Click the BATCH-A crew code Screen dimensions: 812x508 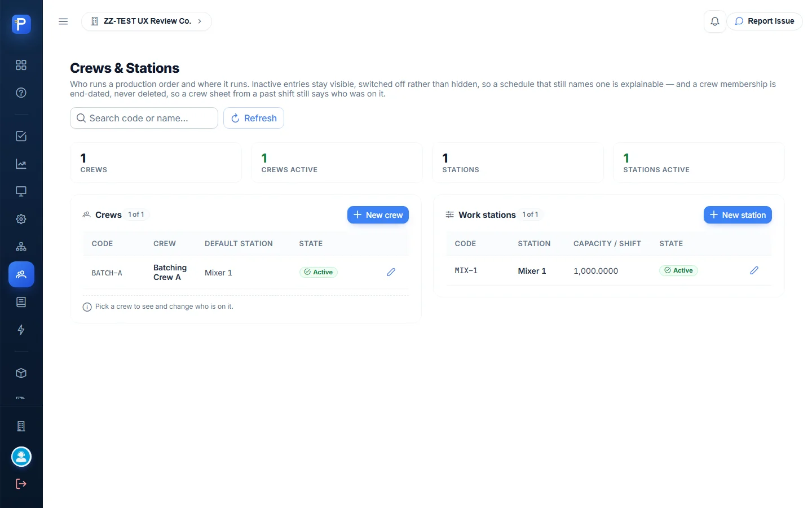[x=107, y=273]
